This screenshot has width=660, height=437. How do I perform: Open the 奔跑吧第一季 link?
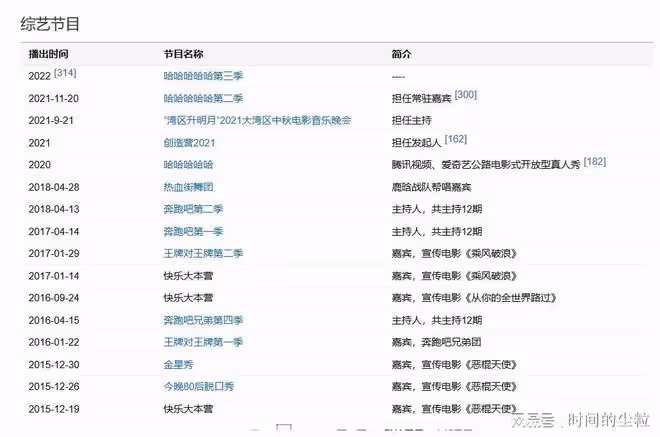(193, 232)
